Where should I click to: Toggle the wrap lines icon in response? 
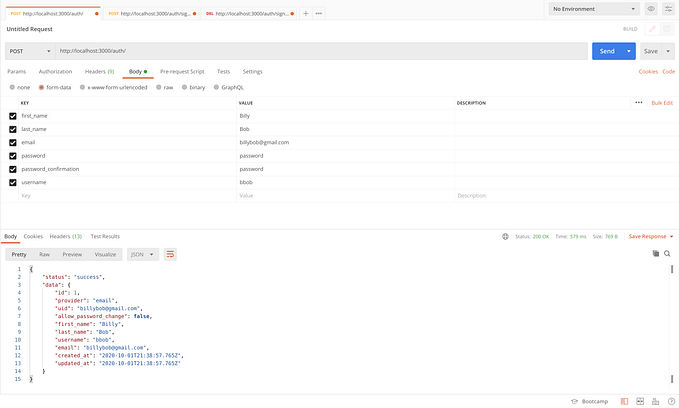(x=170, y=254)
